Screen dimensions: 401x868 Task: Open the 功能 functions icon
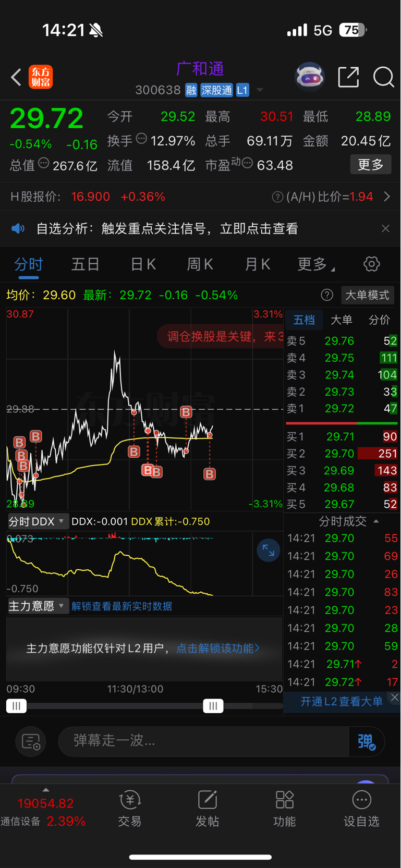(x=285, y=809)
